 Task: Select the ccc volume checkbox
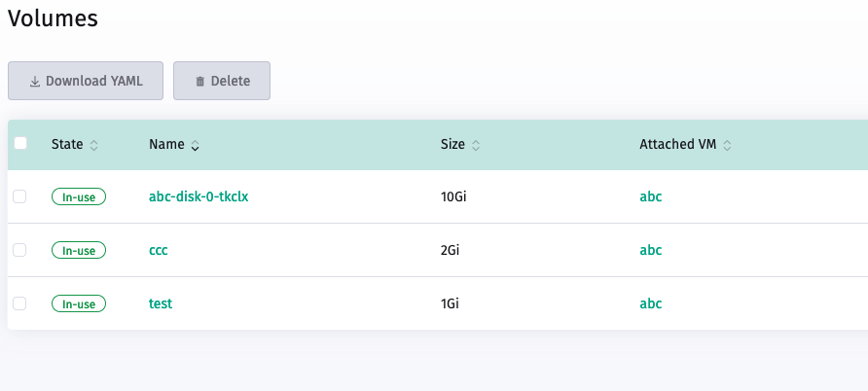pos(20,250)
